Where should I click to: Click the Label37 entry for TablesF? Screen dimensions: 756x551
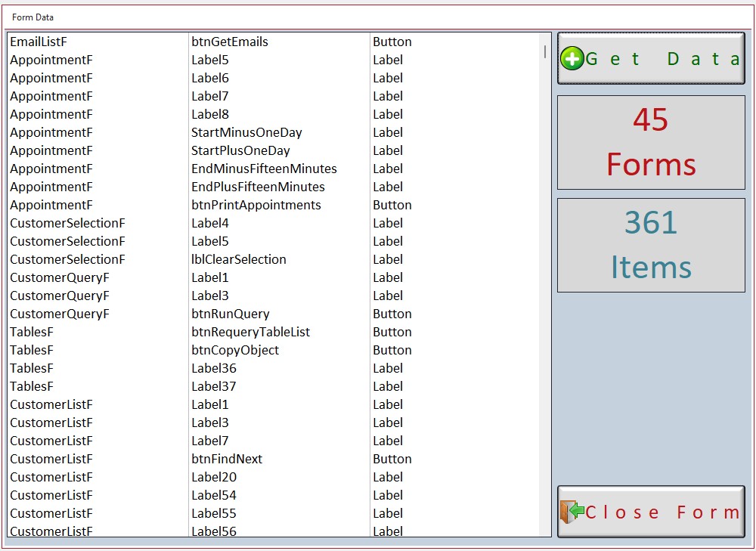tap(214, 386)
